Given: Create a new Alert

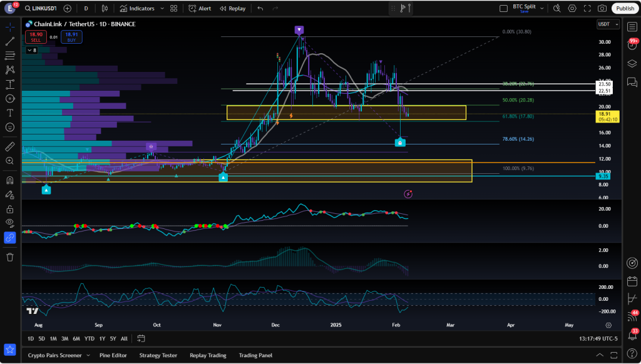Looking at the screenshot, I should pyautogui.click(x=200, y=8).
